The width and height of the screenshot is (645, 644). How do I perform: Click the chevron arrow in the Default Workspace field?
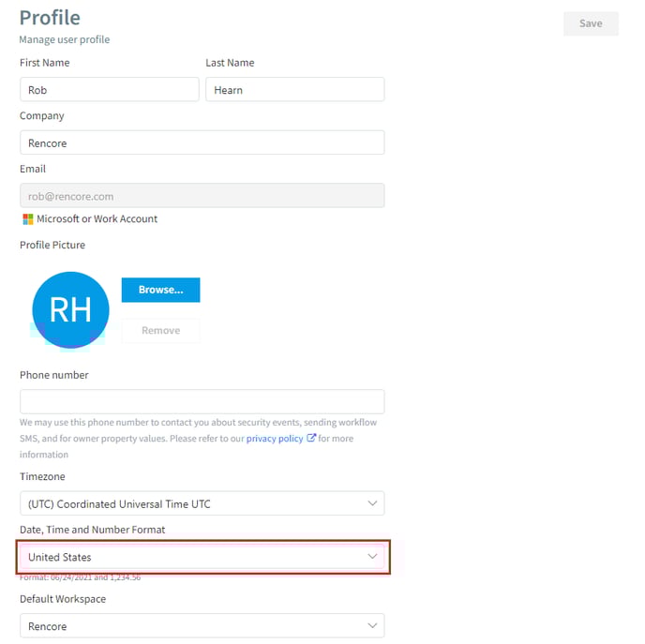pos(372,625)
